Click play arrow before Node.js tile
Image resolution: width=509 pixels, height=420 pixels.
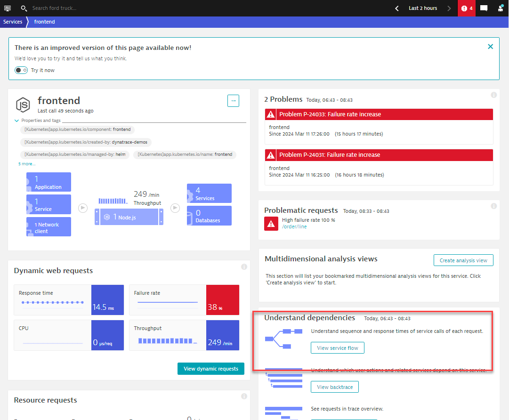[83, 208]
